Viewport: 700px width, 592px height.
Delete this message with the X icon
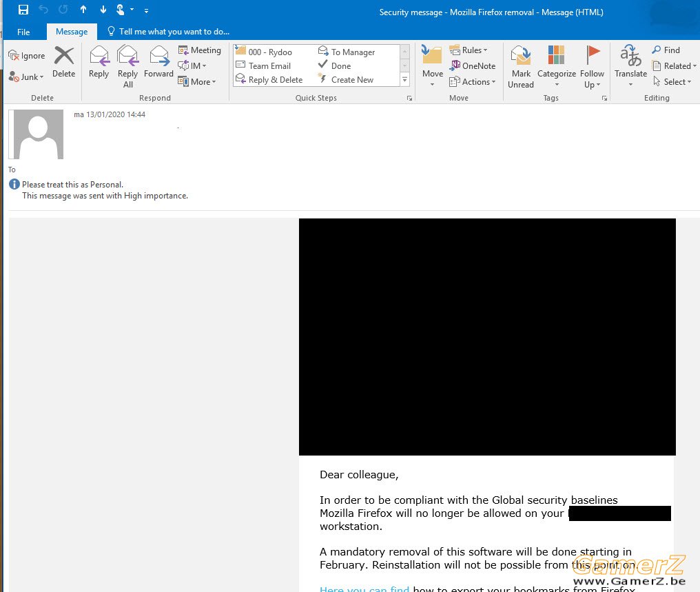pyautogui.click(x=64, y=62)
